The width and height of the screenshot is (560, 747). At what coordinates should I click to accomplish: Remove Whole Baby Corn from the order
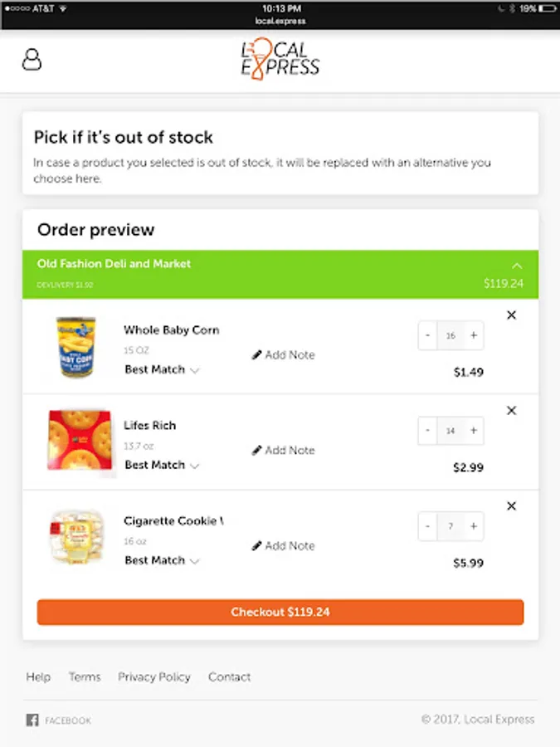coord(511,315)
